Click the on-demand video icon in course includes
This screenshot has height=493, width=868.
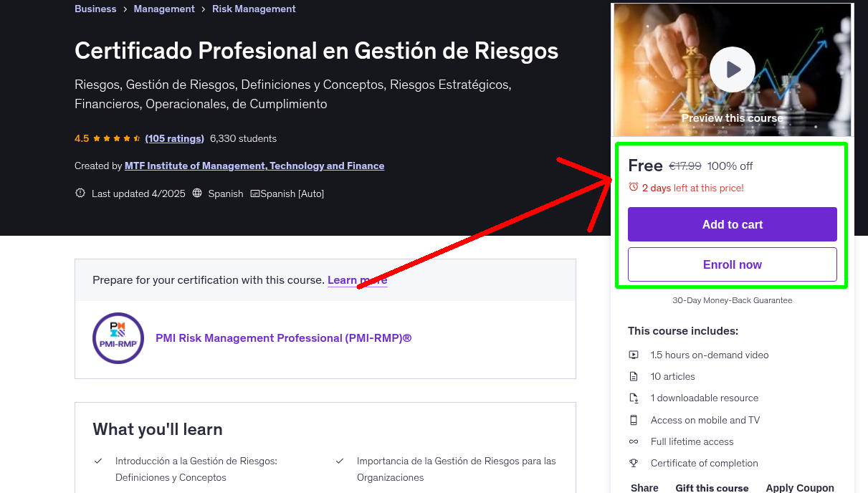[634, 355]
